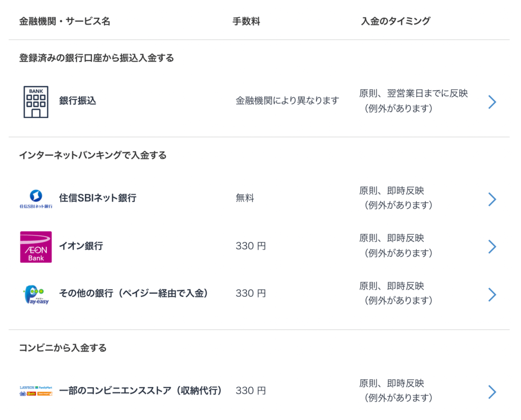
Task: Click the AEON Bank logo
Action: pyautogui.click(x=36, y=247)
